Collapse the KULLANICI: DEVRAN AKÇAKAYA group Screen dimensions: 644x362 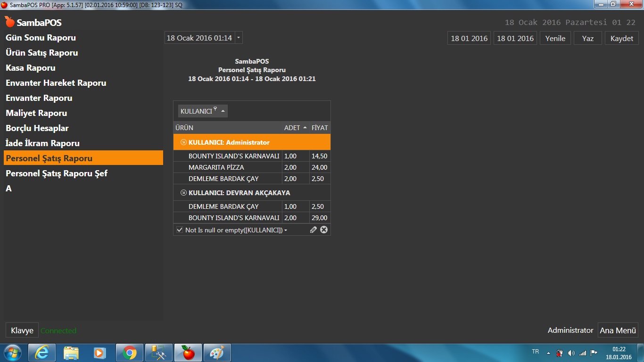pos(183,193)
